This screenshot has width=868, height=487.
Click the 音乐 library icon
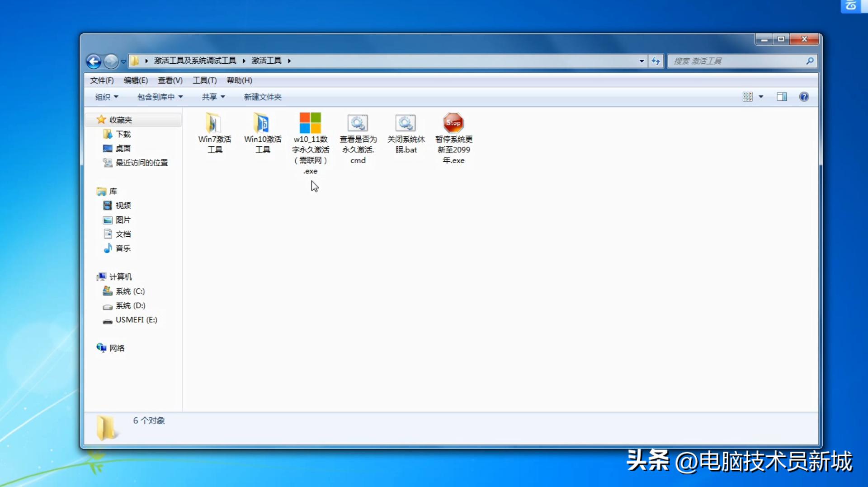coord(108,248)
